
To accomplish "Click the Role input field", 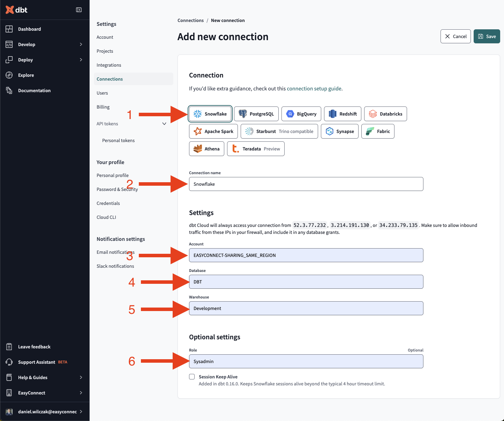I will click(306, 361).
